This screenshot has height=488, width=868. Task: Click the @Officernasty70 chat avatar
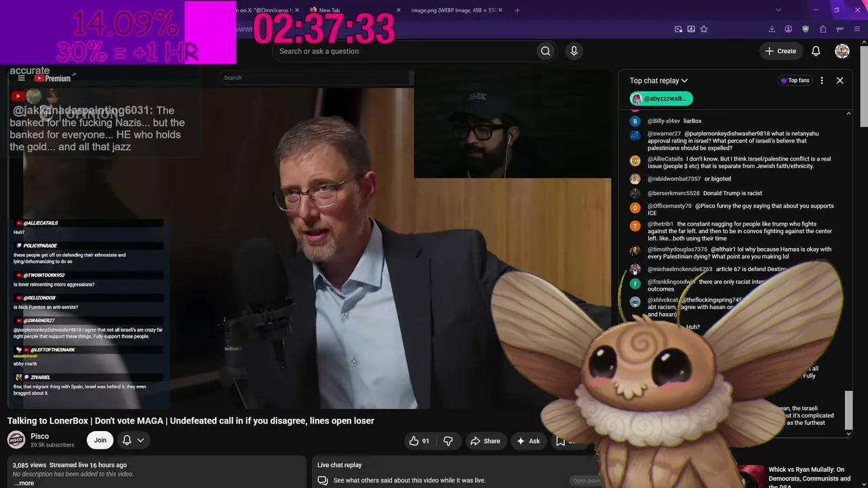[635, 208]
